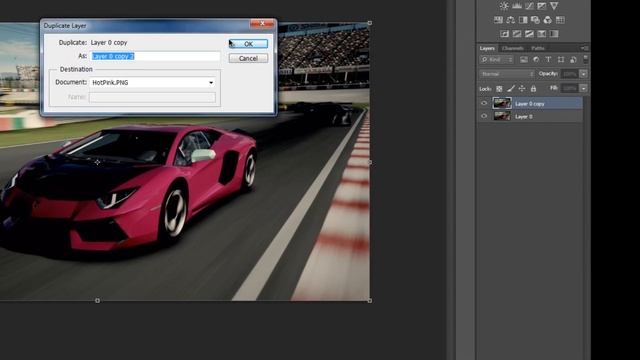Switch to the Channels tab

pyautogui.click(x=513, y=48)
